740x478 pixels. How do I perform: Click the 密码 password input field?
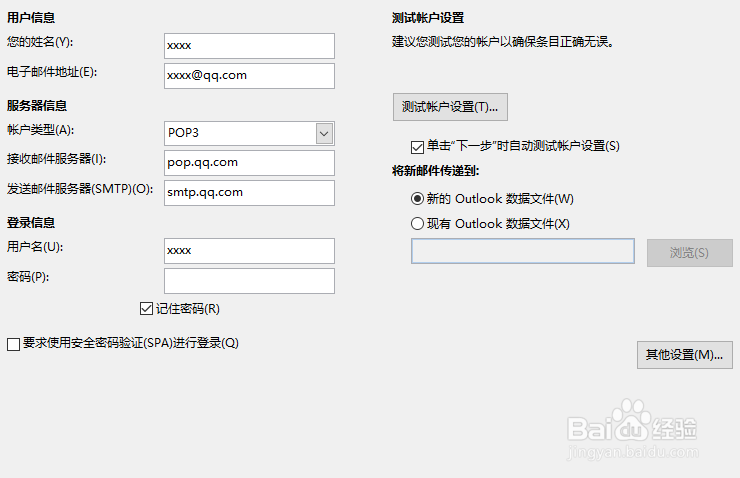[249, 281]
